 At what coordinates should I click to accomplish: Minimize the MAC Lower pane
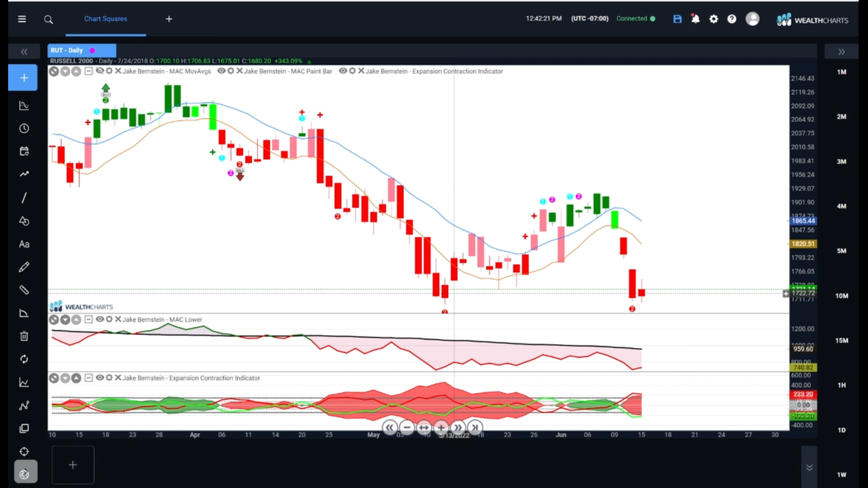89,319
